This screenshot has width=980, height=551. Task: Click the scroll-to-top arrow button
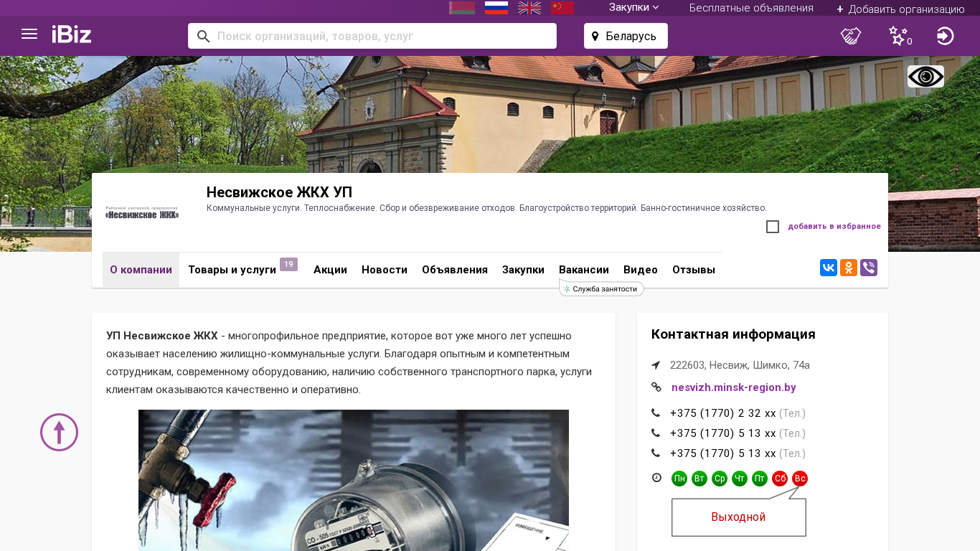[59, 432]
